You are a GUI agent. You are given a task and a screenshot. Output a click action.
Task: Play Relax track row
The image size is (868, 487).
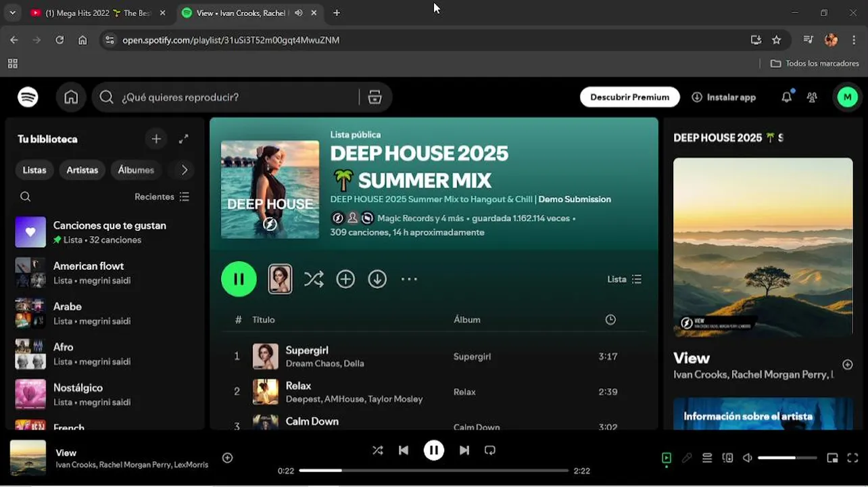[434, 392]
